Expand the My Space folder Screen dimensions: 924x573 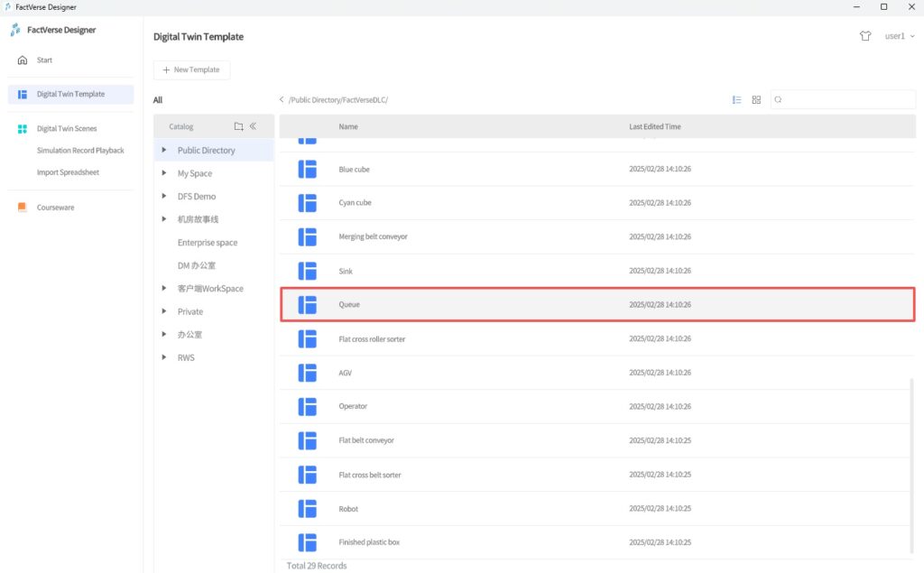tap(164, 173)
